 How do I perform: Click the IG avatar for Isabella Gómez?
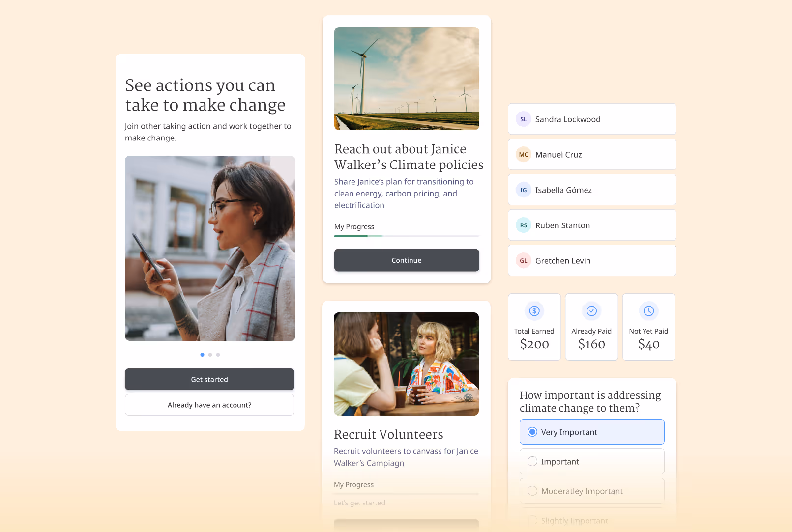[x=524, y=190]
